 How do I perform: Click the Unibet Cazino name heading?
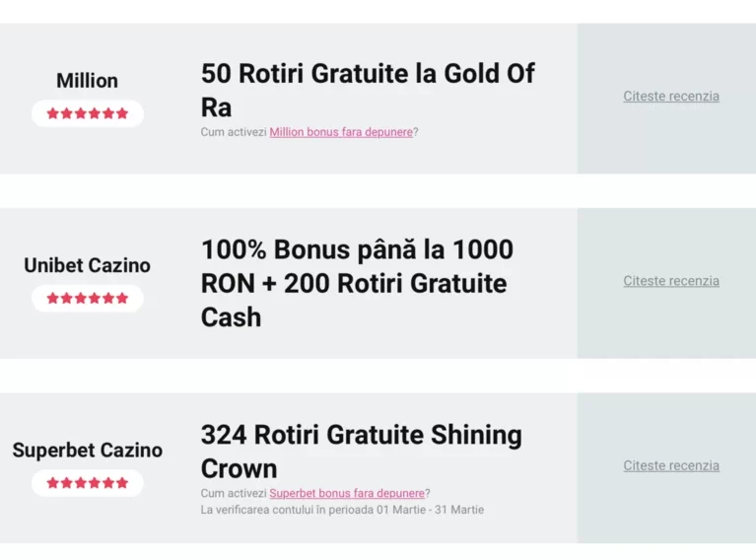(88, 265)
